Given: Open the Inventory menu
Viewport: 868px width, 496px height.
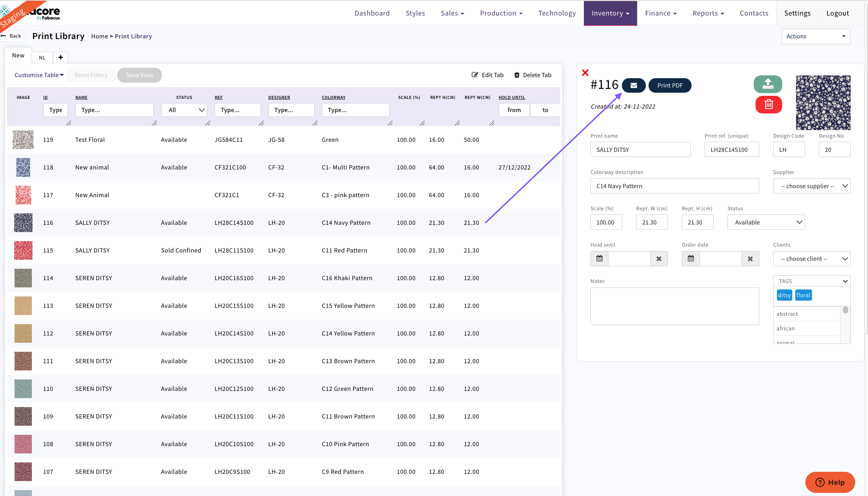Looking at the screenshot, I should pos(610,13).
